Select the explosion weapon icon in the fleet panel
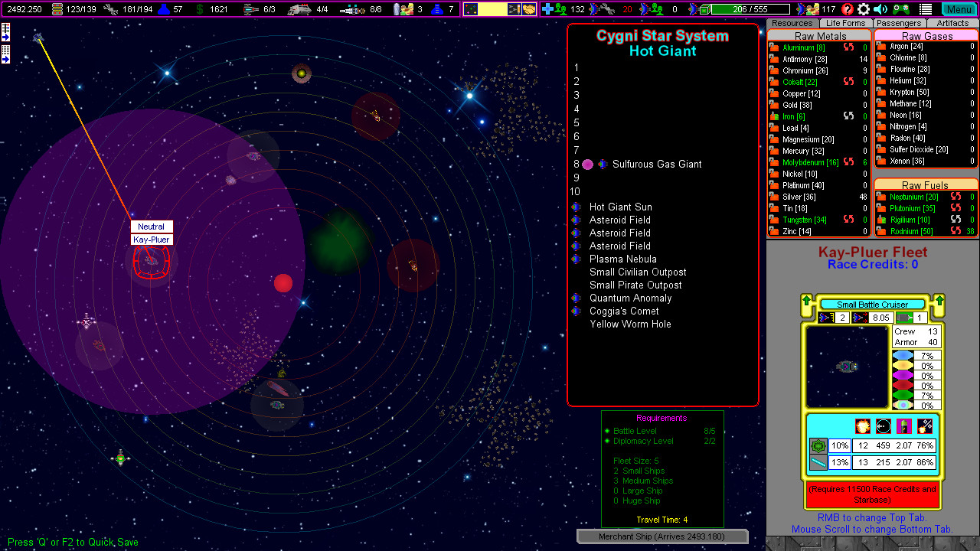The image size is (980, 551). 863,426
